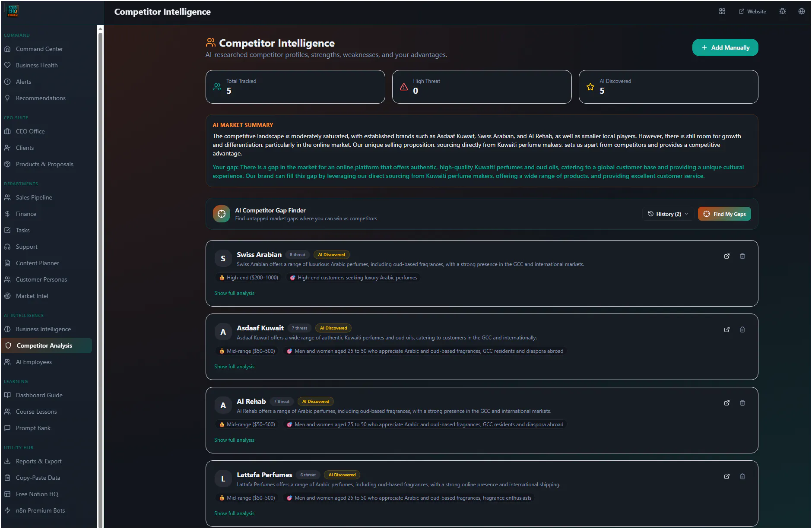Go to Business Intelligence

[x=47, y=329]
